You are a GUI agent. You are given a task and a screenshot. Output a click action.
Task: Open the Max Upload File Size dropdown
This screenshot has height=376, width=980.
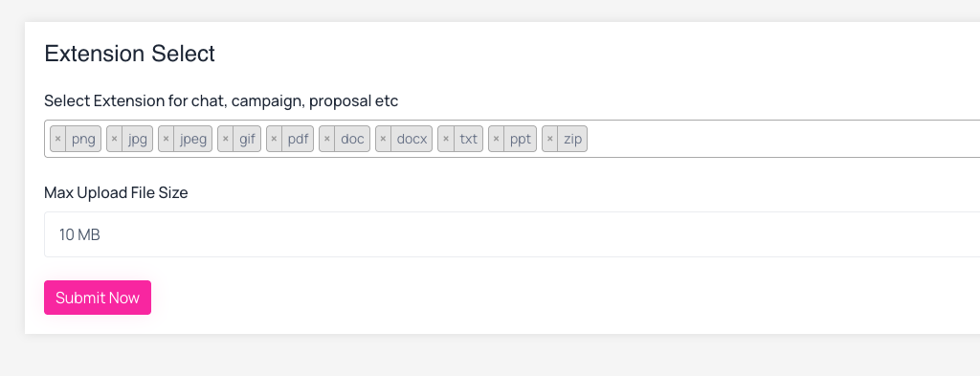(512, 234)
